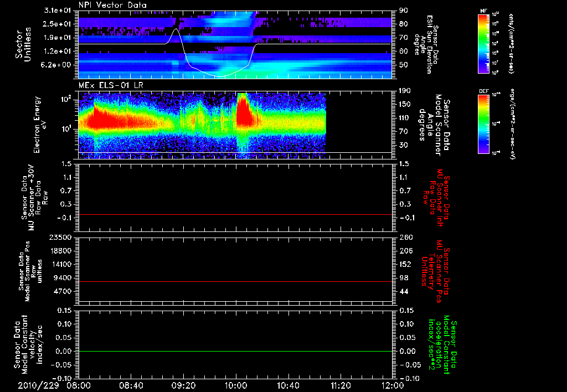This screenshot has height=392, width=567.
Task: Click the 'MU Scanner +30V Raw Data' axis label
Action: pos(34,198)
